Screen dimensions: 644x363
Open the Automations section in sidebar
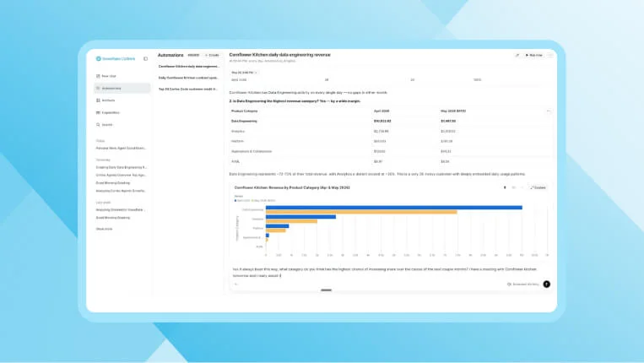click(x=122, y=89)
